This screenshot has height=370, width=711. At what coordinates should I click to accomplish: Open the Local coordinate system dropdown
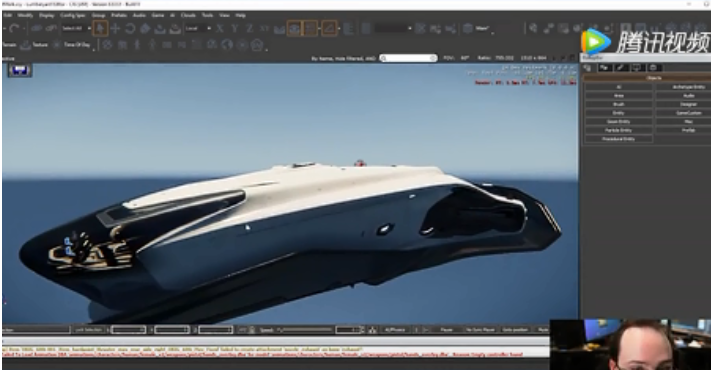(198, 28)
